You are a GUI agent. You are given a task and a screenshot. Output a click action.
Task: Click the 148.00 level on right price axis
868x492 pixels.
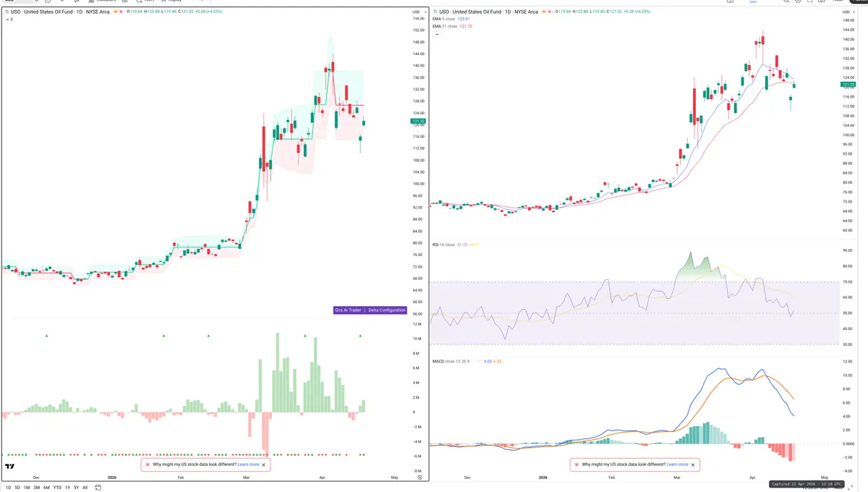coord(848,20)
